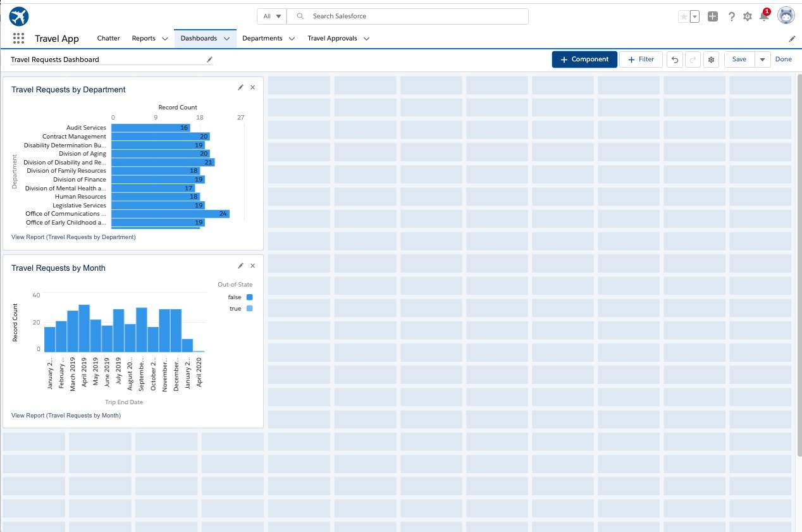Image resolution: width=802 pixels, height=532 pixels.
Task: Click the help question mark icon
Action: (x=731, y=16)
